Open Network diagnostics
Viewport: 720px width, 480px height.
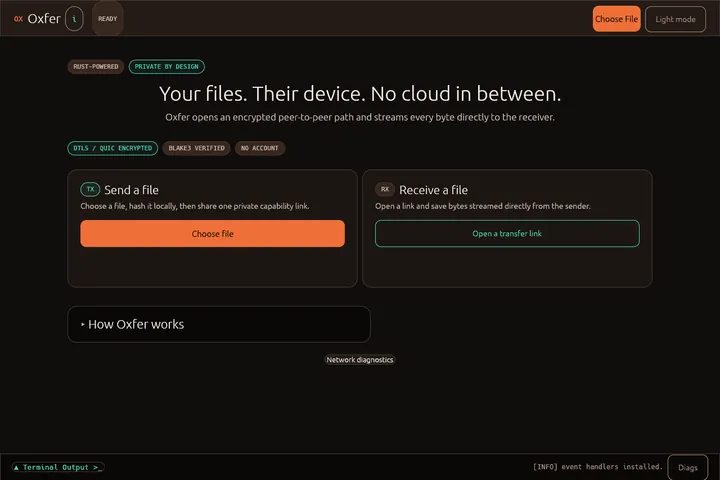[x=360, y=360]
